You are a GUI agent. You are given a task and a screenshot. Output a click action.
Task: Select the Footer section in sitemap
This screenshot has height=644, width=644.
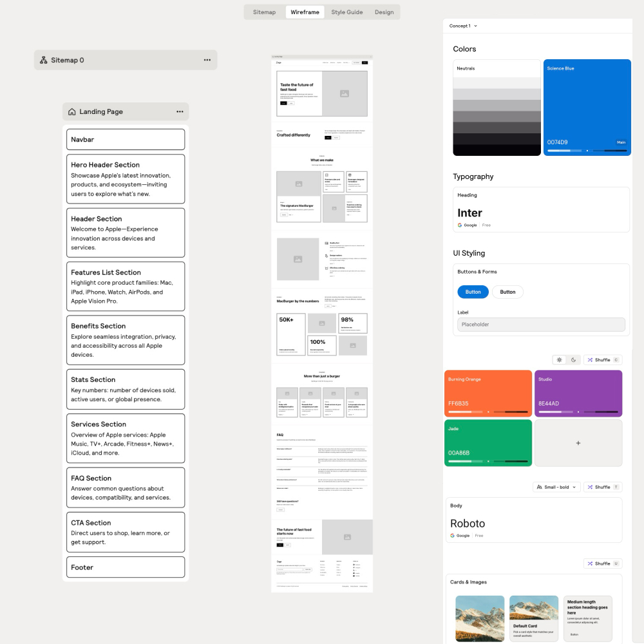[x=126, y=567]
